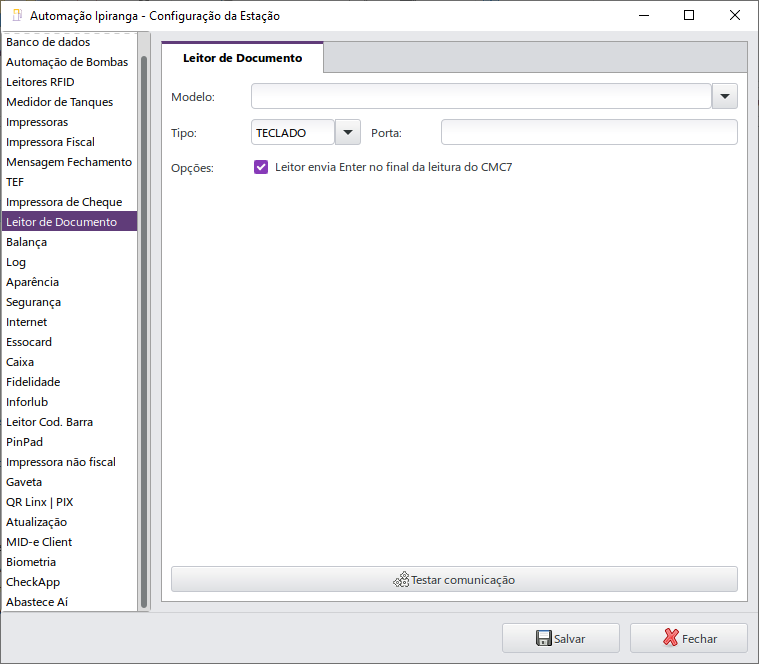The width and height of the screenshot is (759, 664).
Task: Close the window with the title bar X
Action: pos(734,15)
